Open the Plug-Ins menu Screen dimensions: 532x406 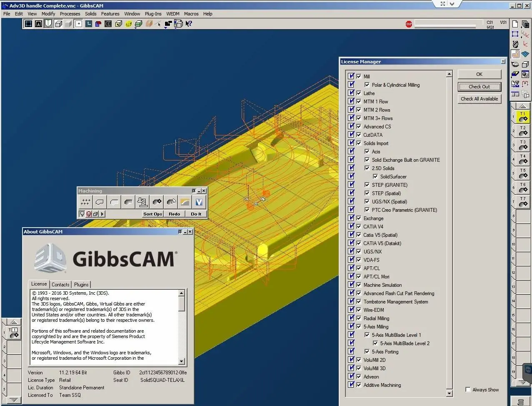tap(153, 14)
